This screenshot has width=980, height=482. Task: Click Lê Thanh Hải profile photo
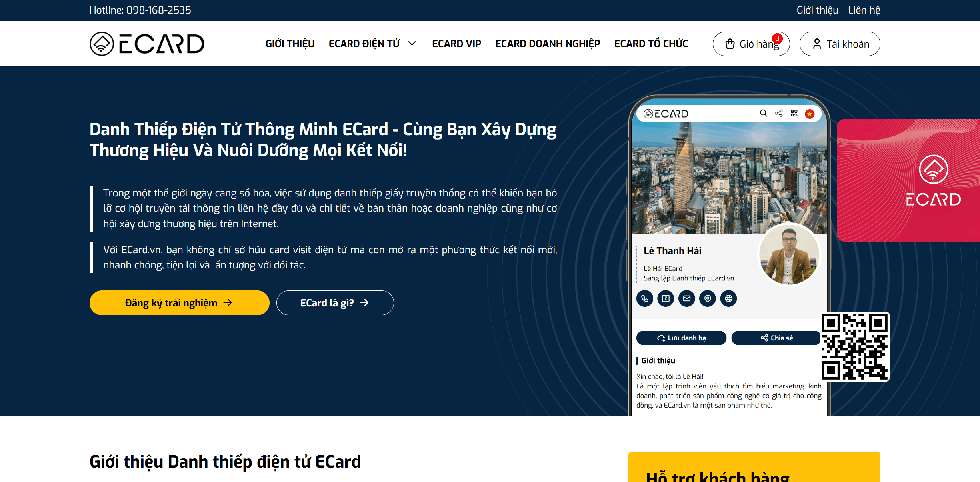789,254
